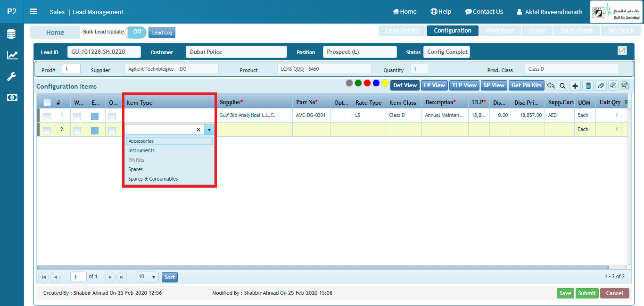Open the wrench tools sidebar icon
This screenshot has width=644, height=306.
[12, 76]
